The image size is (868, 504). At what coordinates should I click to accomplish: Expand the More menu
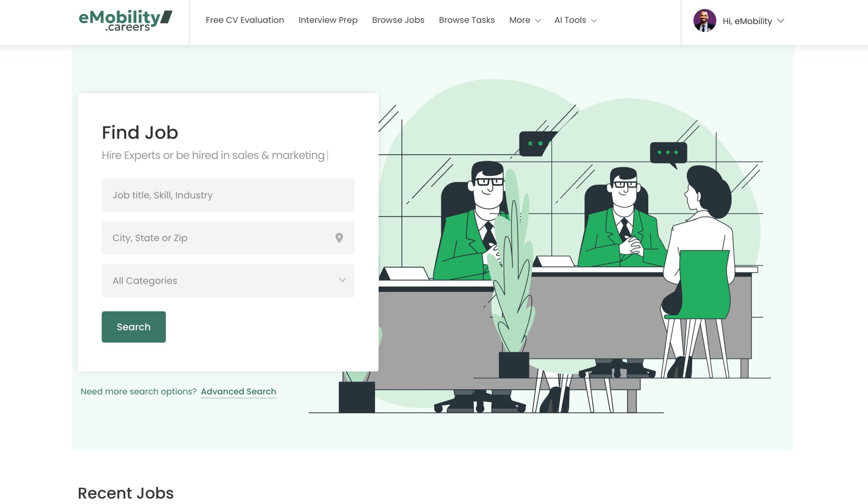coord(519,20)
